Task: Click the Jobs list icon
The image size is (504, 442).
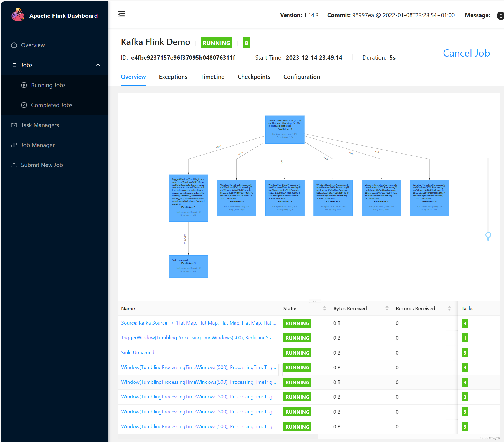Action: click(x=14, y=65)
